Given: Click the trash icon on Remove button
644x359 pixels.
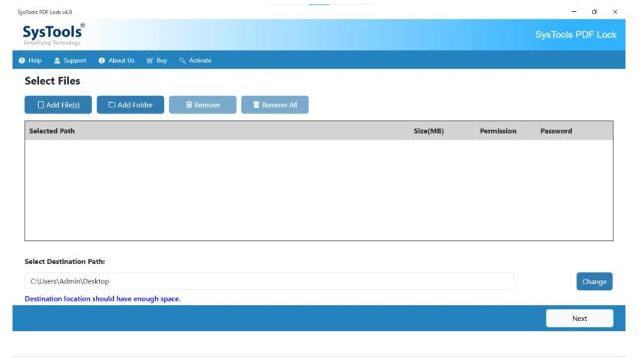Looking at the screenshot, I should 189,105.
